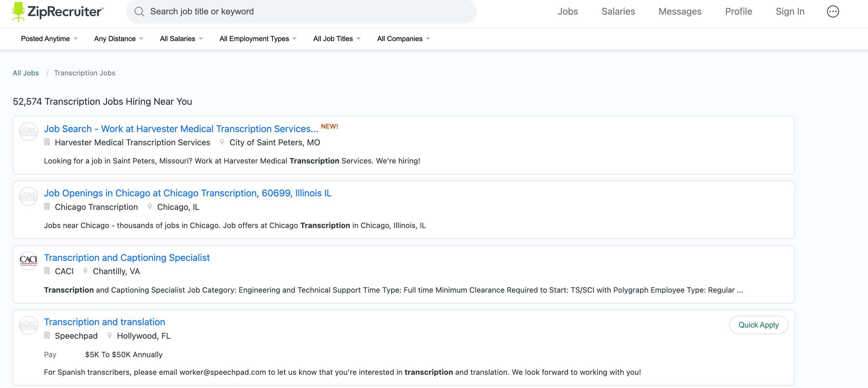This screenshot has height=388, width=868.
Task: Open the All Salaries dropdown
Action: click(181, 39)
